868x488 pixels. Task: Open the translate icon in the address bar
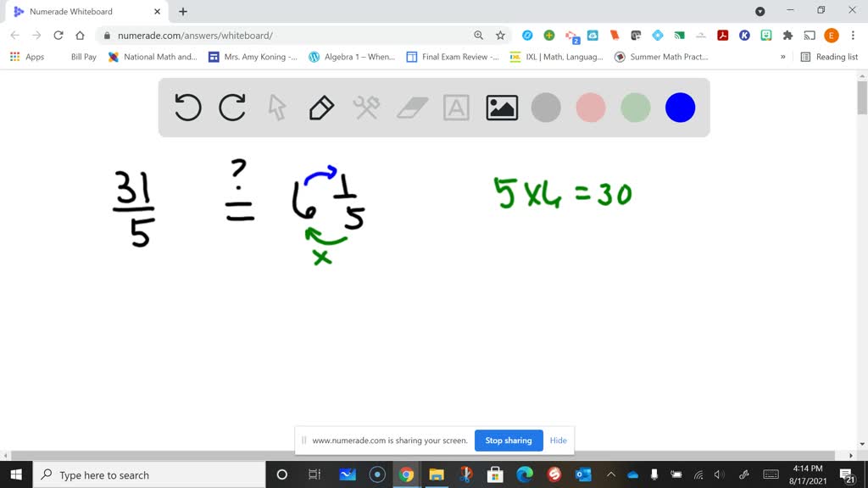click(x=479, y=36)
